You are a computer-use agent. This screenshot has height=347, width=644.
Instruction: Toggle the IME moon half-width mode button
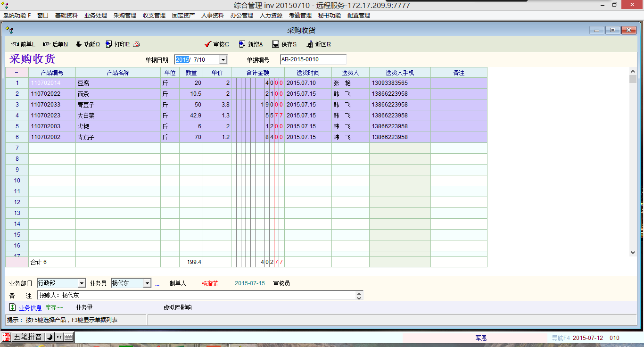pos(49,337)
